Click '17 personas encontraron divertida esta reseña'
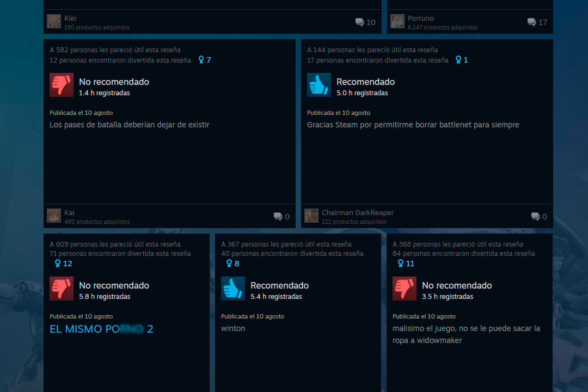 coord(378,60)
